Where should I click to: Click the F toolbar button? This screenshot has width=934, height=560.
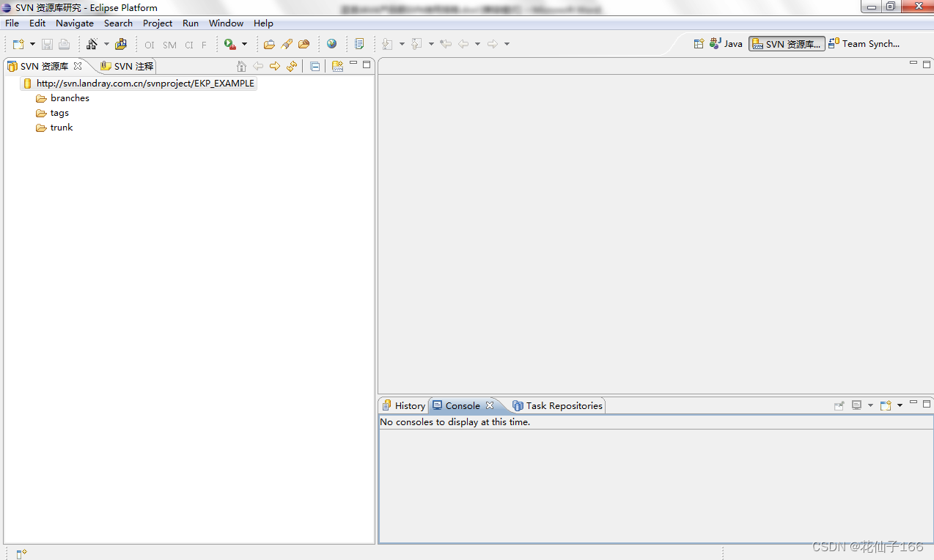(x=204, y=45)
